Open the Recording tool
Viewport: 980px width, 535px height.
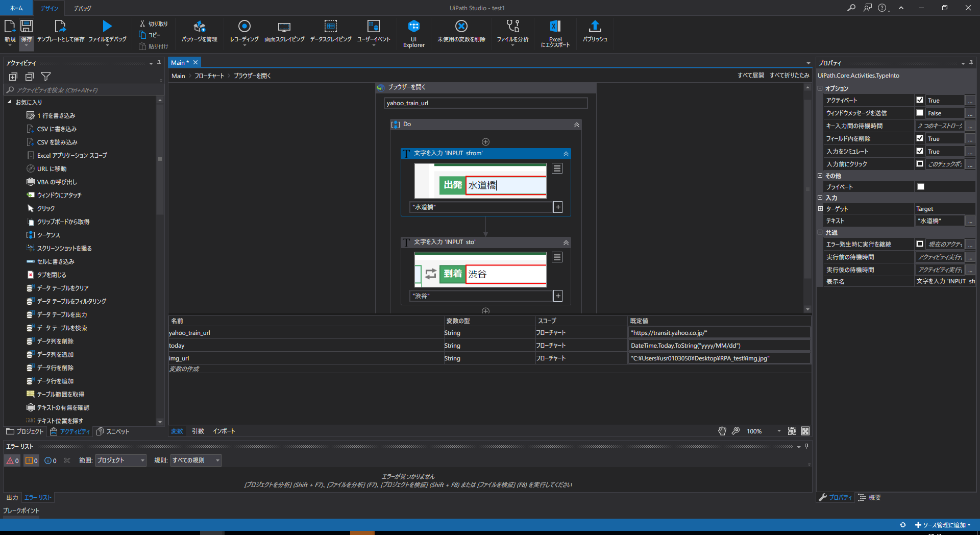click(x=244, y=26)
